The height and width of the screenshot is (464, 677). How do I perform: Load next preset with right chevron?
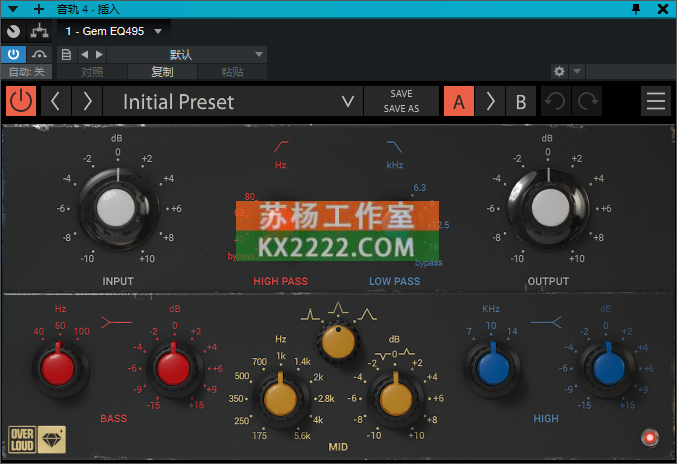coord(87,101)
